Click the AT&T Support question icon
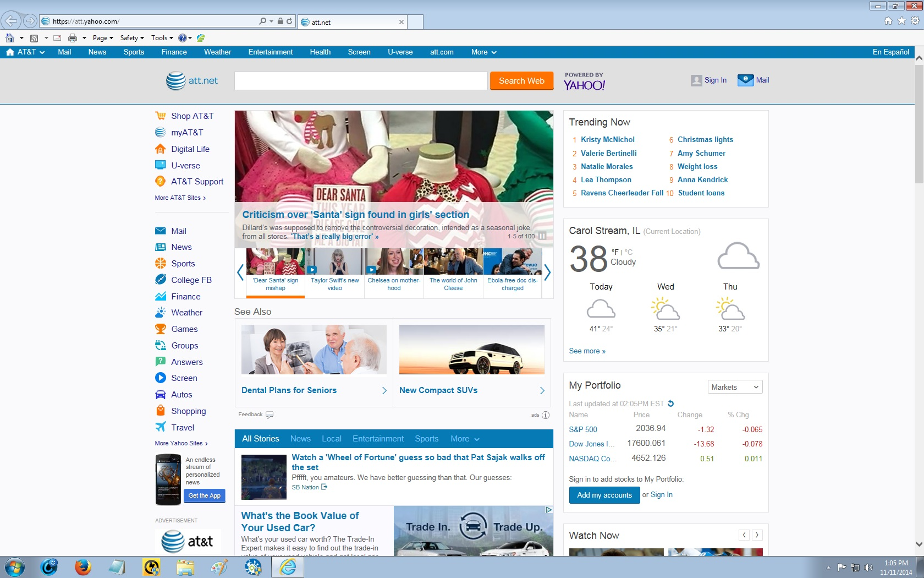924x578 pixels. coord(160,181)
